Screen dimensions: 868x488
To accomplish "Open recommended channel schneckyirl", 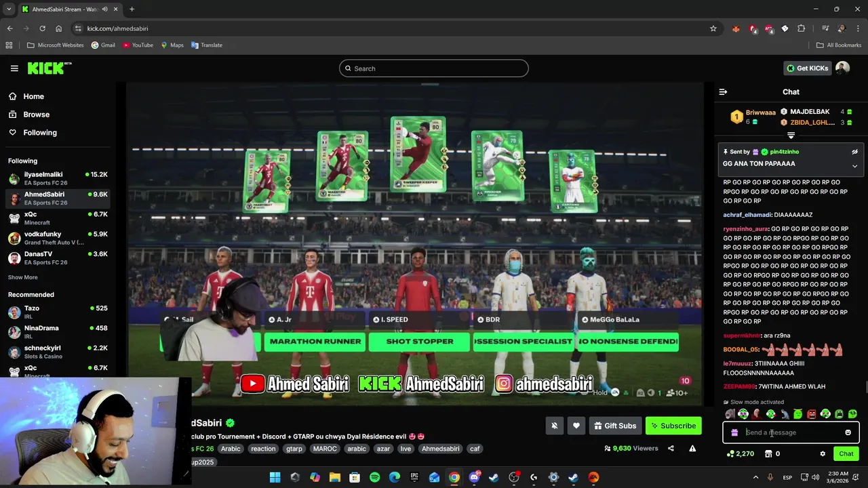I will 58,352.
